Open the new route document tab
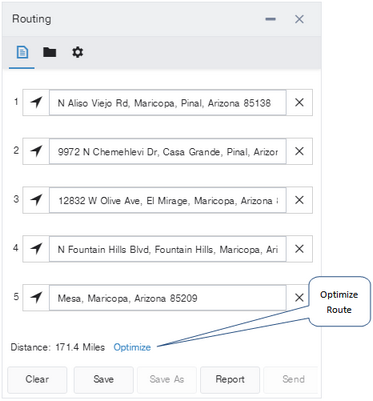Image resolution: width=373 pixels, height=401 pixels. (x=22, y=52)
